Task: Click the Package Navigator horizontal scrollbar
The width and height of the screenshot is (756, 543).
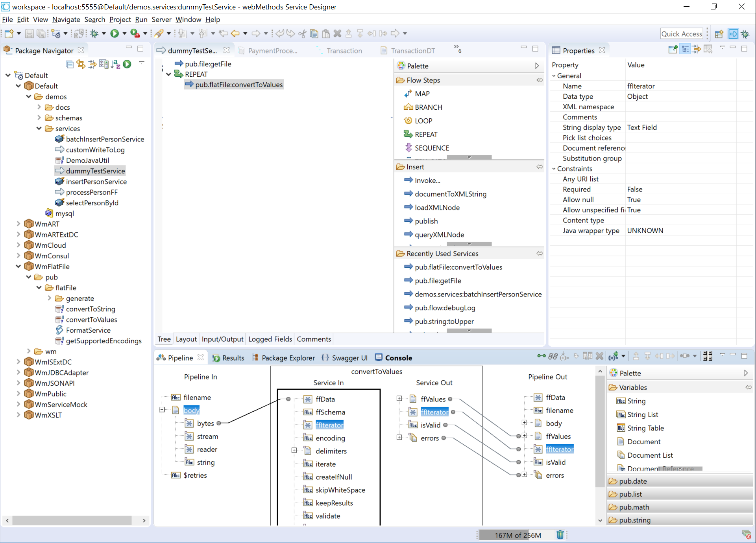Action: pyautogui.click(x=72, y=520)
